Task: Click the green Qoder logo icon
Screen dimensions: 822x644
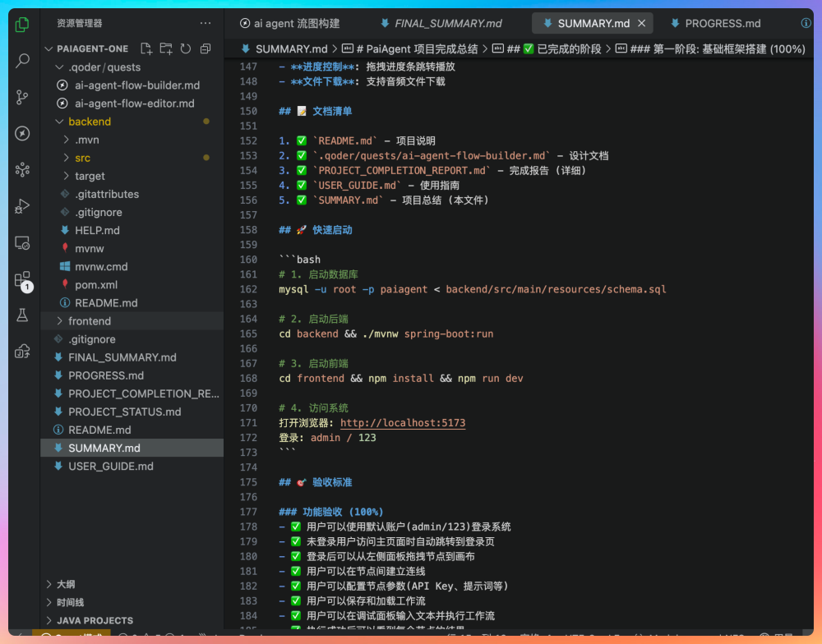Action: pos(22,25)
